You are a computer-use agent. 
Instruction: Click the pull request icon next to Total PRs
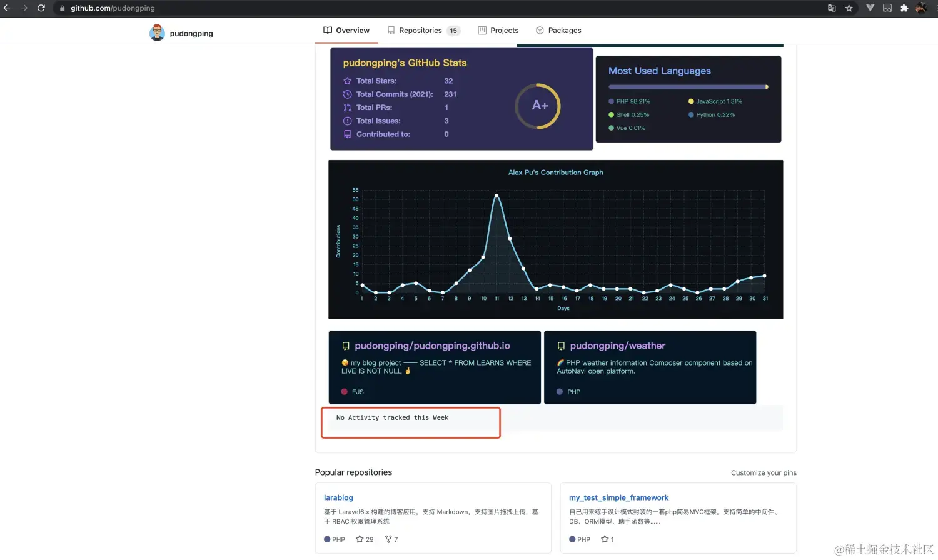click(x=348, y=107)
